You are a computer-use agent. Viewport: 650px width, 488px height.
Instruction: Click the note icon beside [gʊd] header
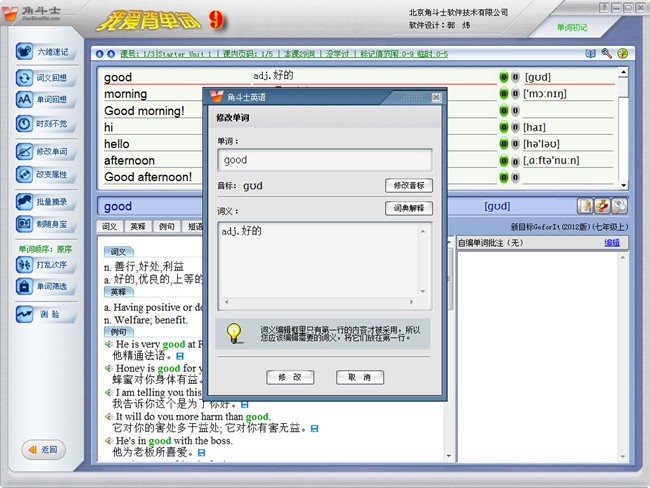[x=585, y=206]
